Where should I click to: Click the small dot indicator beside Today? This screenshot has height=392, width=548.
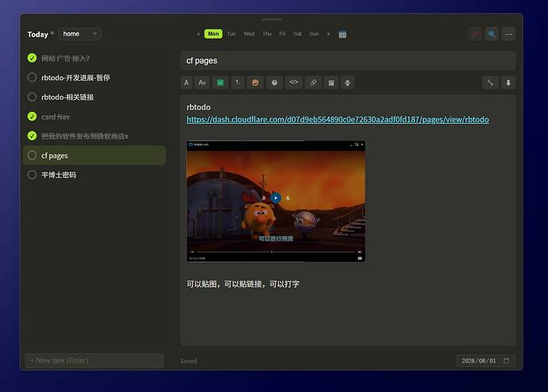pyautogui.click(x=52, y=33)
